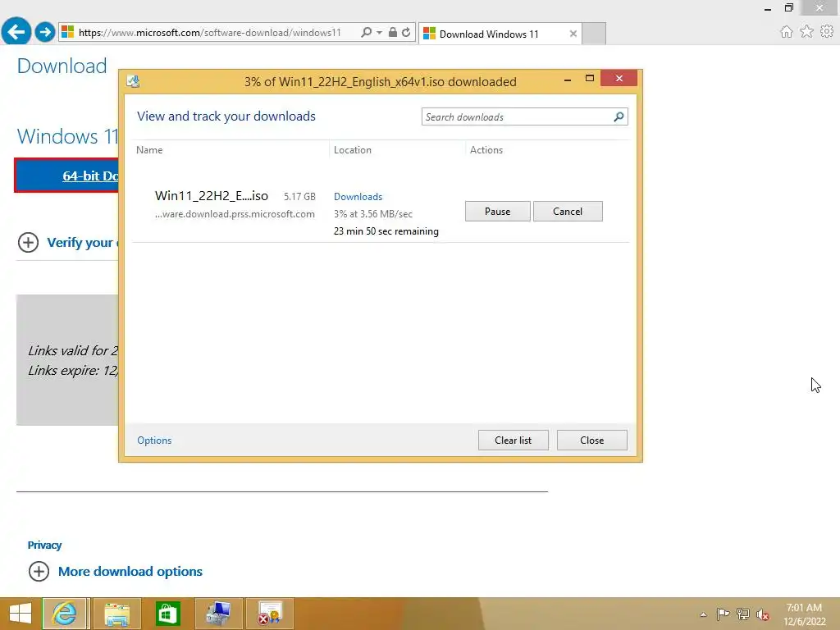
Task: Open the Options link in download dialog
Action: click(x=154, y=441)
